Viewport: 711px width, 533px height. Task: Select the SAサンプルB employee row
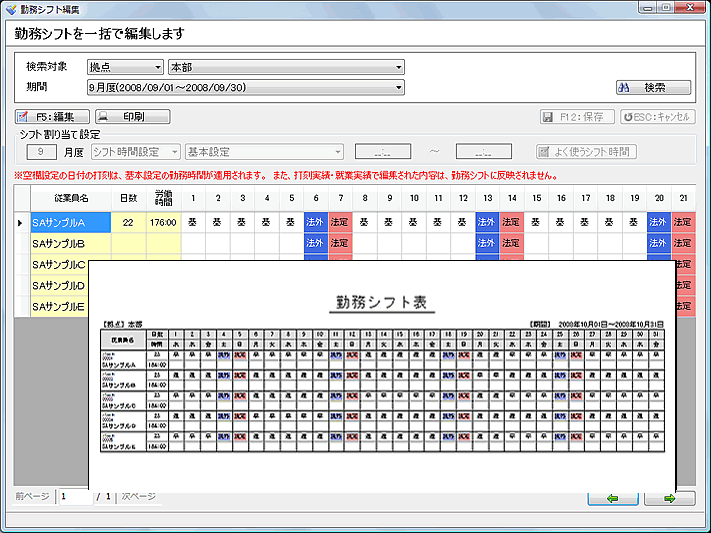71,244
